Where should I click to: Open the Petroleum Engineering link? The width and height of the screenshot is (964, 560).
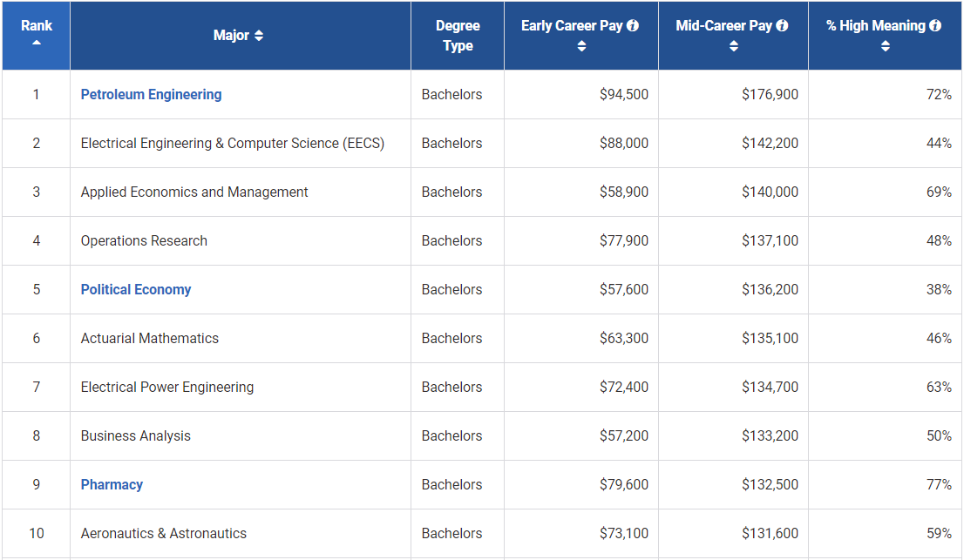[151, 95]
